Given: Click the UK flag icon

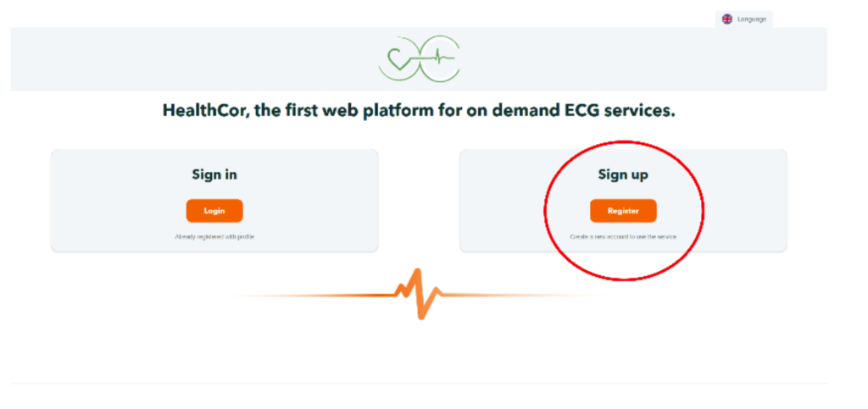Looking at the screenshot, I should [x=726, y=19].
